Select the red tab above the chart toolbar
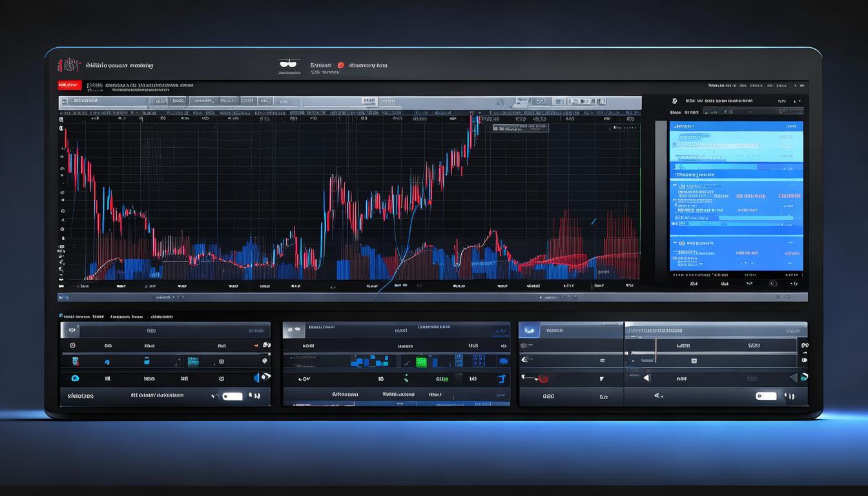868x496 pixels. coord(69,85)
